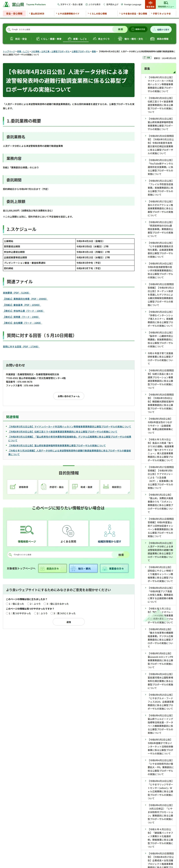Viewport: 179px width, 868px height.
Task: Go to トップページ breadcrumb
Action: click(x=9, y=52)
